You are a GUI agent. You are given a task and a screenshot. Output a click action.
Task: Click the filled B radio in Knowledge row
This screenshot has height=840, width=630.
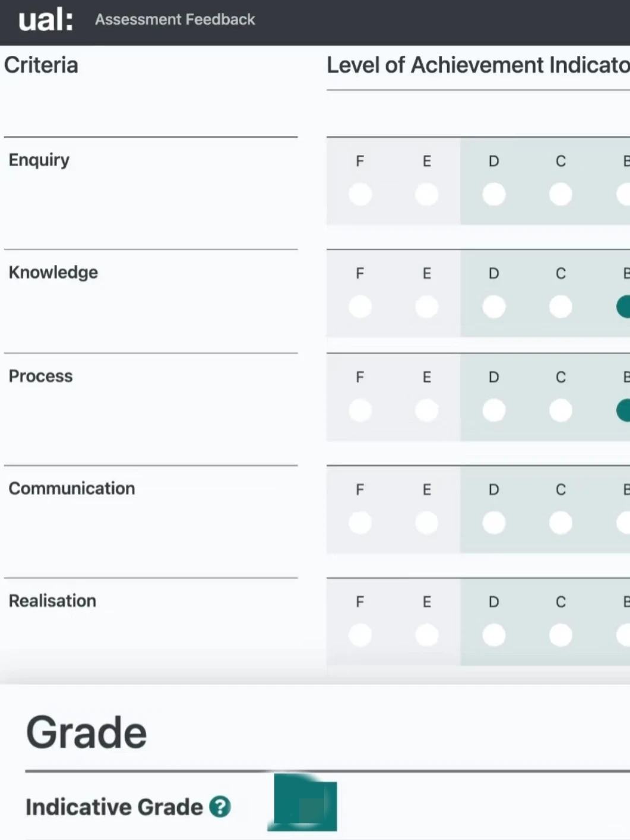click(623, 307)
